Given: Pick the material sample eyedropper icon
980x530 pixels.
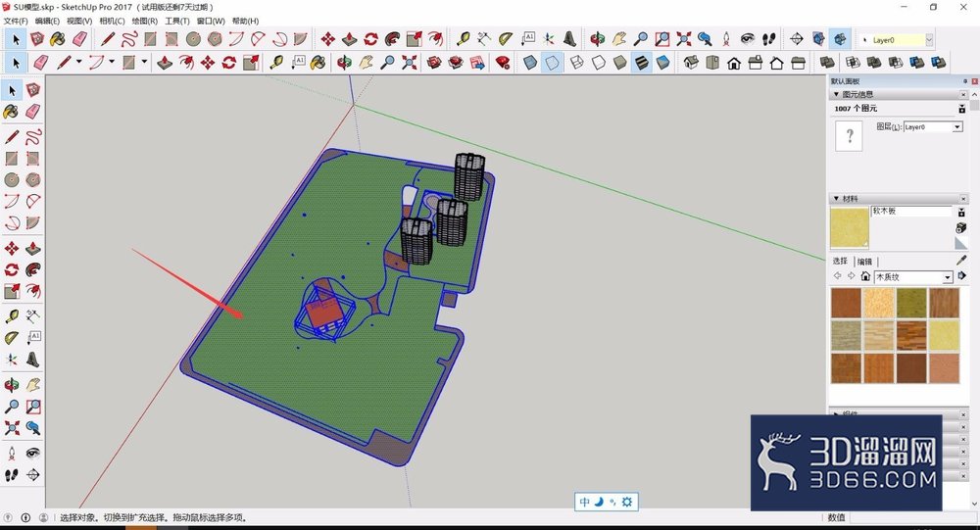Looking at the screenshot, I should click(x=961, y=260).
